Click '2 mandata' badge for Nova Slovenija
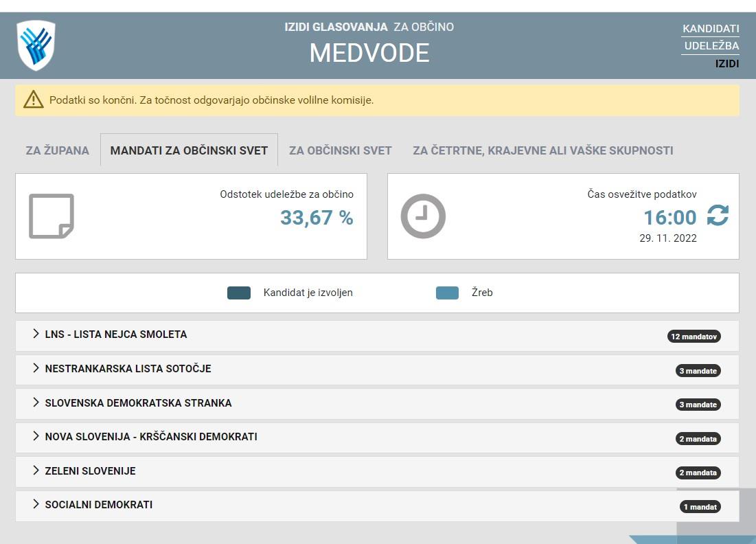The height and width of the screenshot is (544, 756). coord(698,439)
